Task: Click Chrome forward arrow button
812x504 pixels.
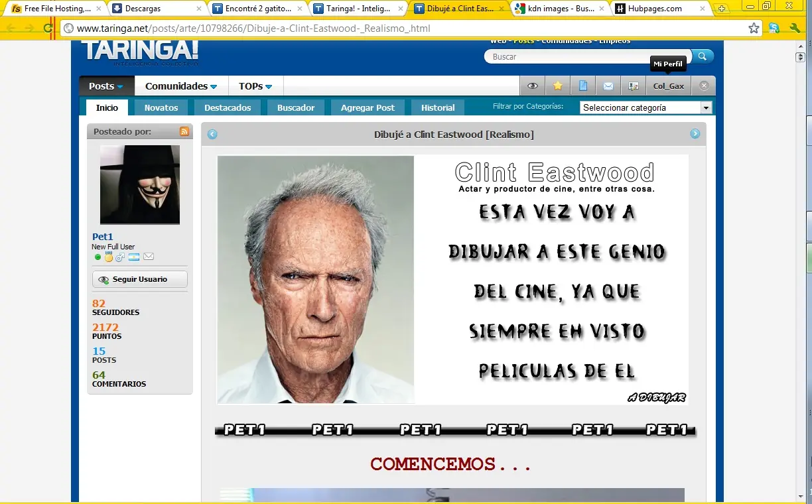Action: click(29, 29)
